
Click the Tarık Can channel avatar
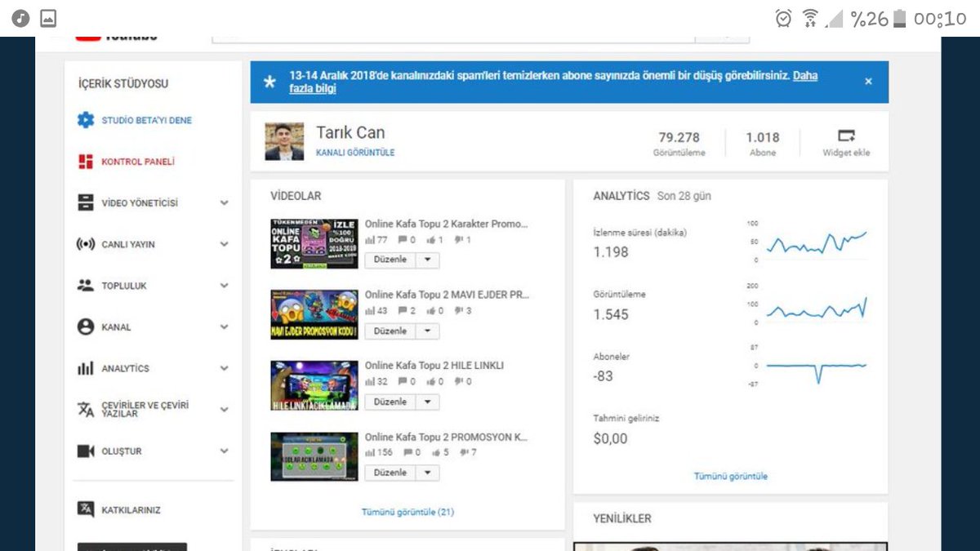point(284,141)
